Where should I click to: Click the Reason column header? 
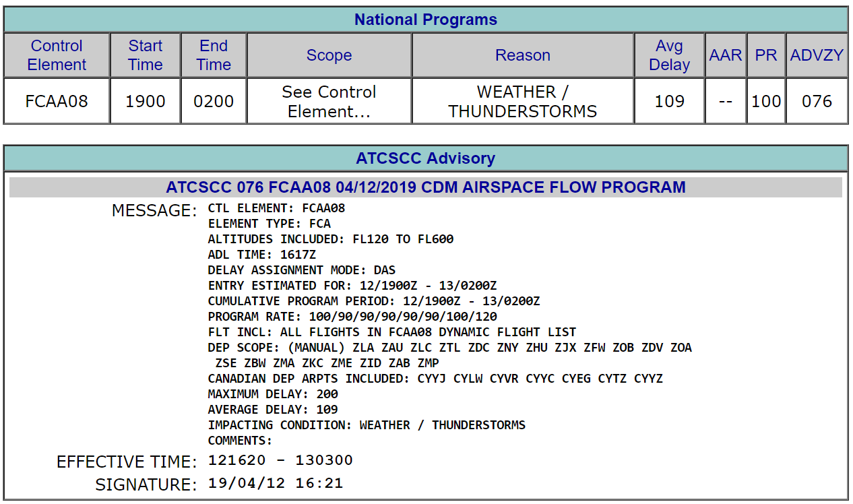pyautogui.click(x=523, y=55)
